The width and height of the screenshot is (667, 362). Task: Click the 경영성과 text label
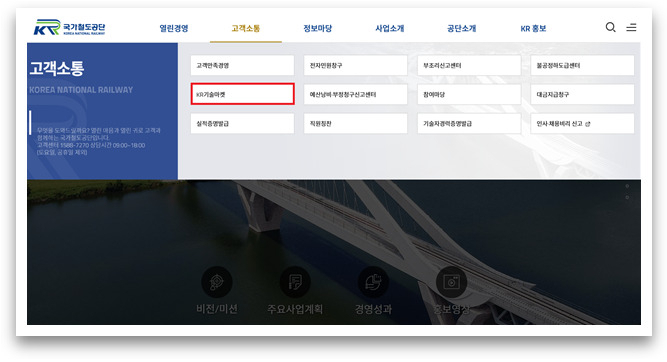[x=373, y=309]
